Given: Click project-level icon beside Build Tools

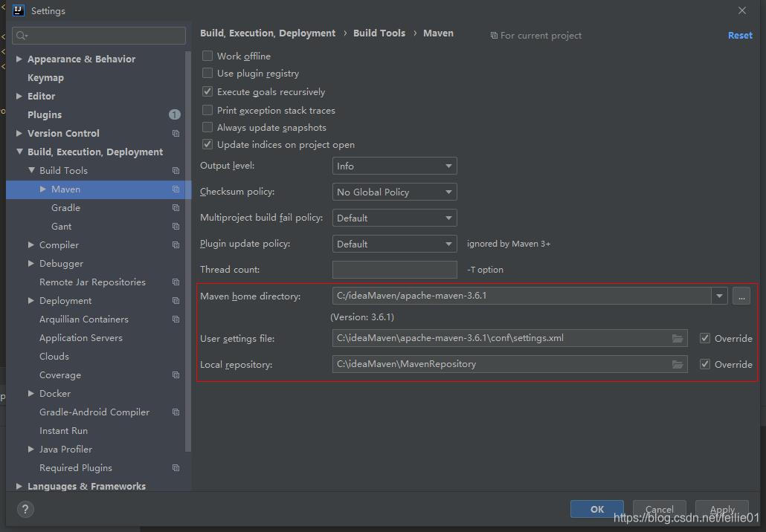Looking at the screenshot, I should [x=176, y=171].
